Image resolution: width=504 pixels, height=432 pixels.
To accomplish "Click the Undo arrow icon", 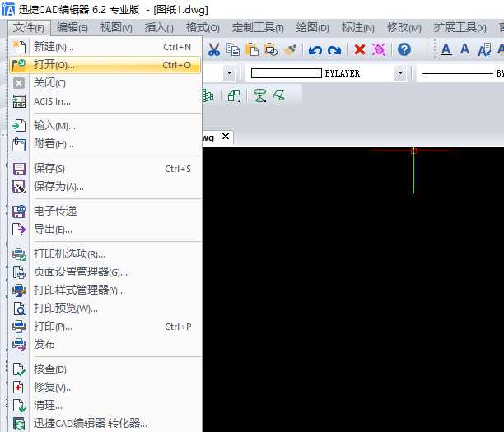I will [315, 50].
